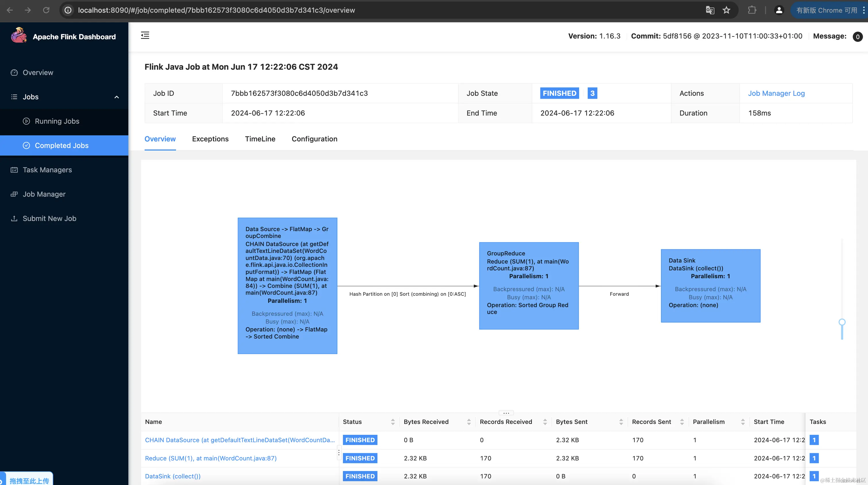Screen dimensions: 868x485
Task: Collapse the Jobs submenu chevron
Action: pyautogui.click(x=117, y=97)
